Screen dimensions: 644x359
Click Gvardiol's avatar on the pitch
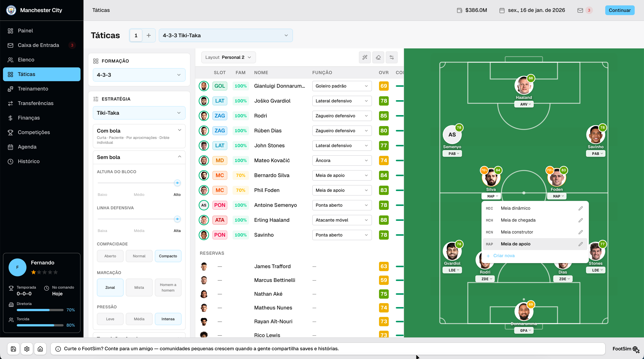point(452,251)
